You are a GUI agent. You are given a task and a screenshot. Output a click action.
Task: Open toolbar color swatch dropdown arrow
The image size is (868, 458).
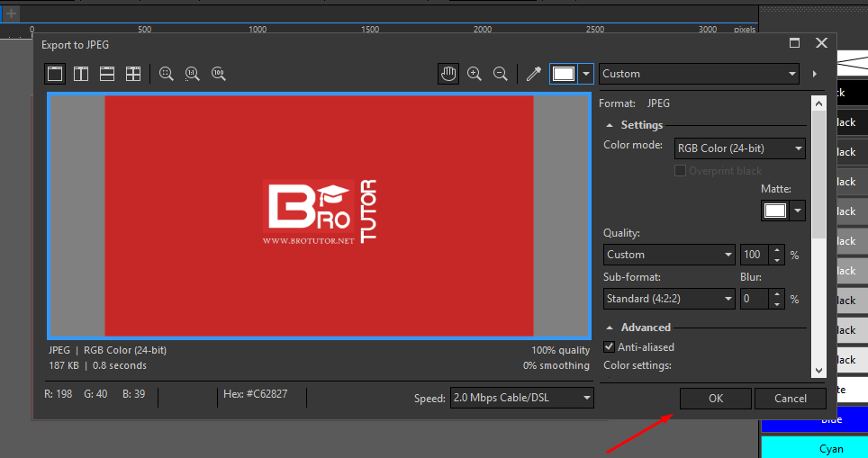point(585,74)
